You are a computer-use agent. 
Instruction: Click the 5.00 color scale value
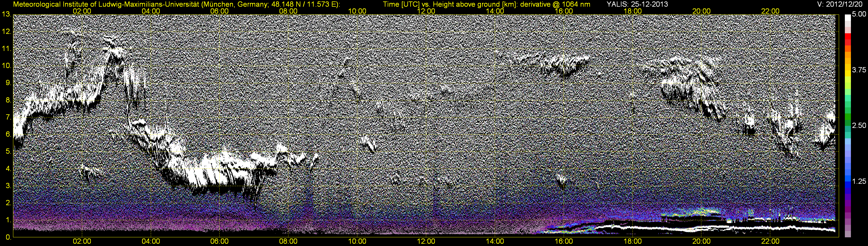[x=859, y=14]
